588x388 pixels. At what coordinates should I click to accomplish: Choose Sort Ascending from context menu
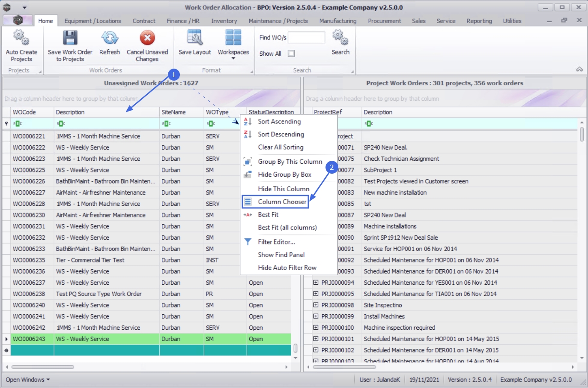pyautogui.click(x=279, y=122)
